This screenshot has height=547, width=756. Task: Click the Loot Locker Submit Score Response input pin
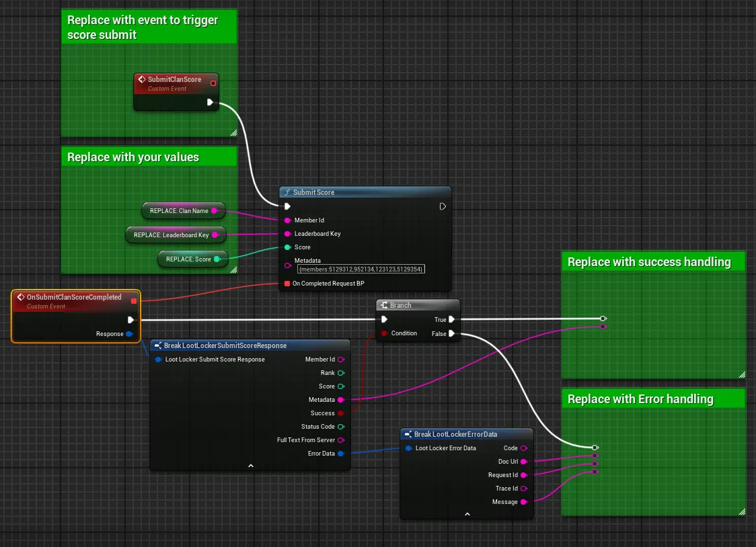click(158, 360)
